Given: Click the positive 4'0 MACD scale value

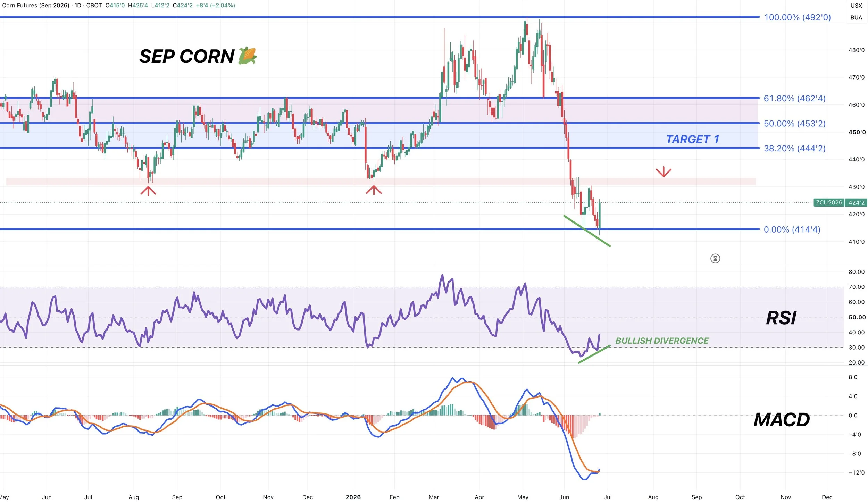Looking at the screenshot, I should point(853,396).
